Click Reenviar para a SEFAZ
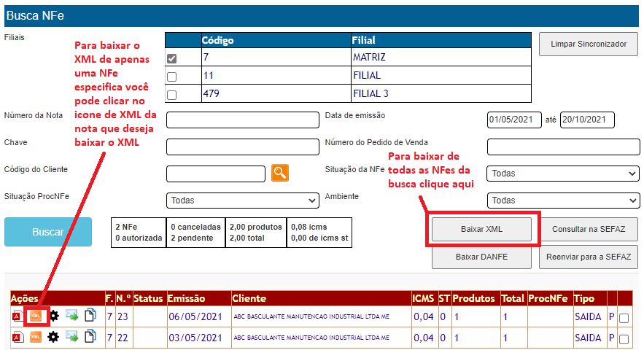Viewport: 644px width, 350px height. [x=588, y=257]
